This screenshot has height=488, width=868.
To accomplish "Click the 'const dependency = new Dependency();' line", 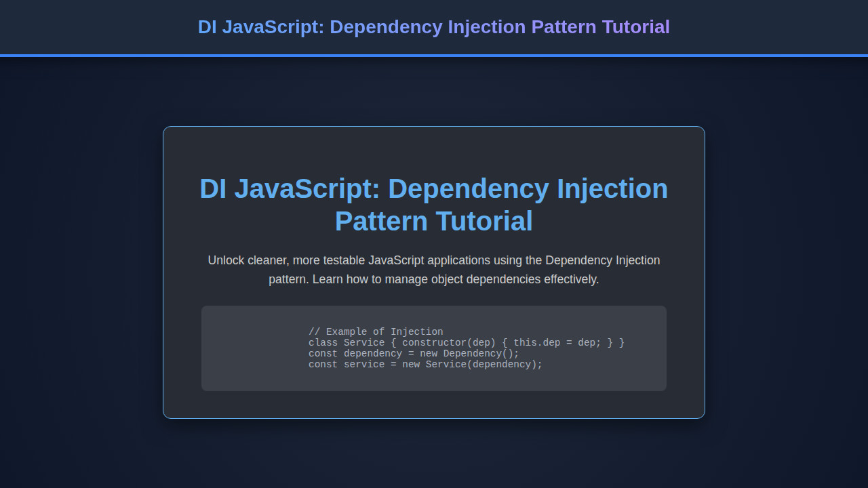I will coord(414,353).
